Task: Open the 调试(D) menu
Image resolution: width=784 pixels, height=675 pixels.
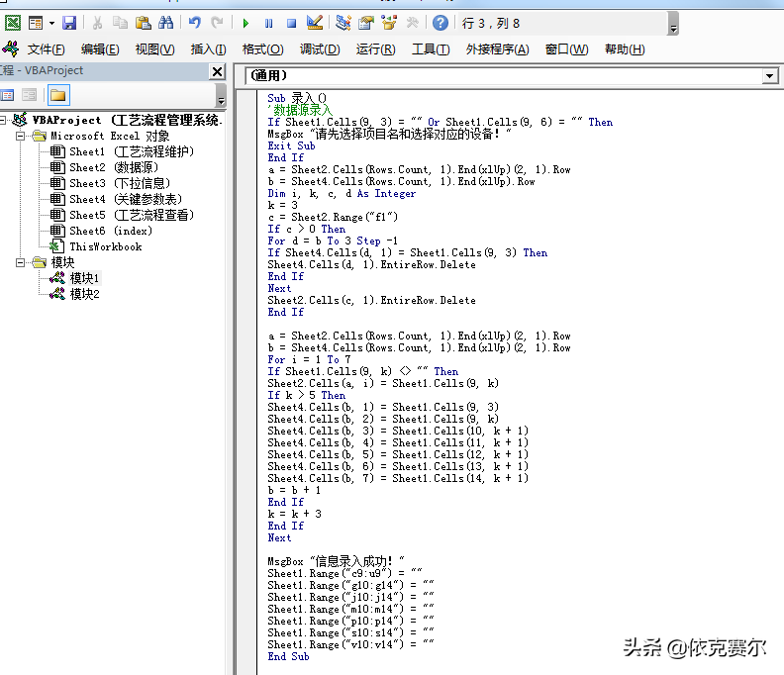Action: point(320,49)
